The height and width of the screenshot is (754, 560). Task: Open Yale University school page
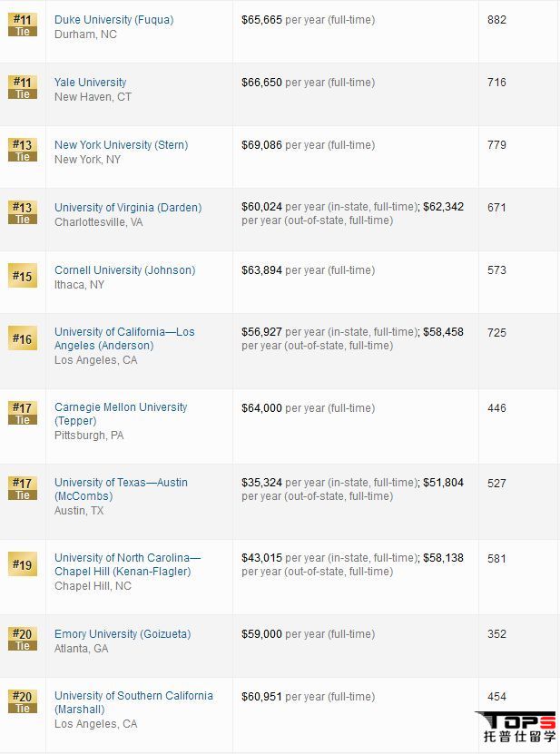[x=91, y=83]
